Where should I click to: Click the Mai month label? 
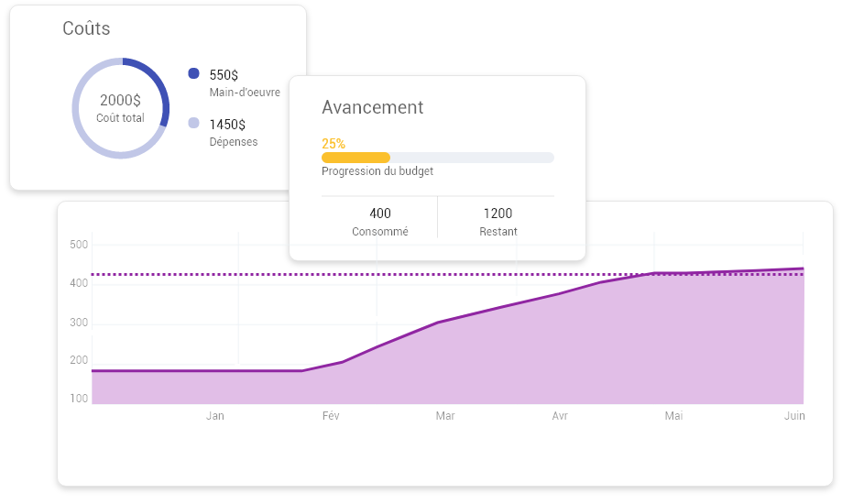point(674,416)
